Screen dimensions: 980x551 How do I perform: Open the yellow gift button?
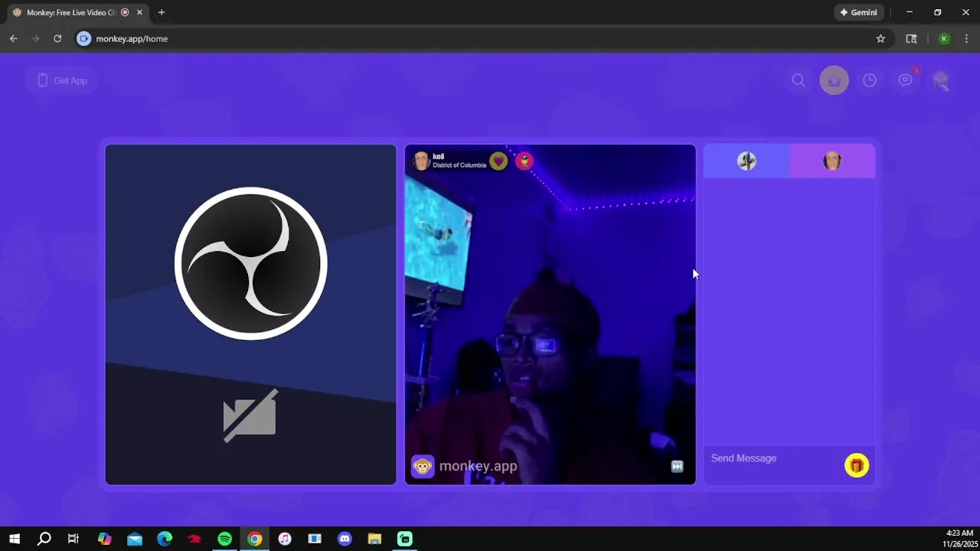click(857, 465)
